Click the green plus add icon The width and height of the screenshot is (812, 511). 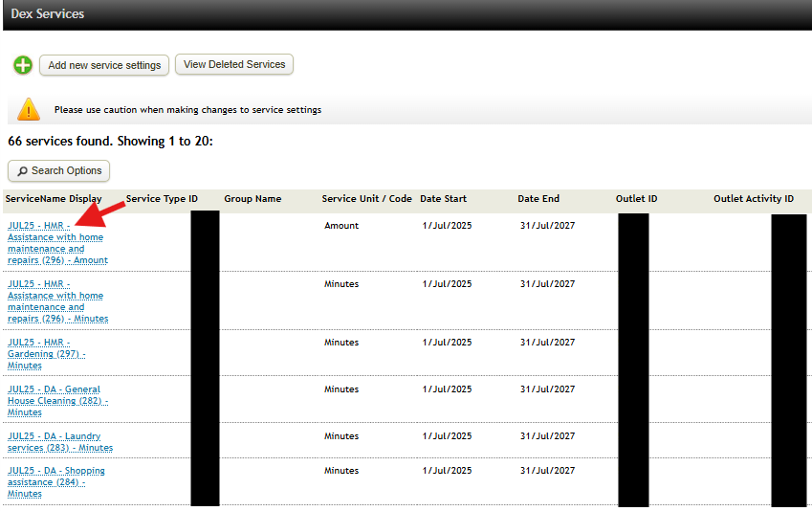click(23, 65)
